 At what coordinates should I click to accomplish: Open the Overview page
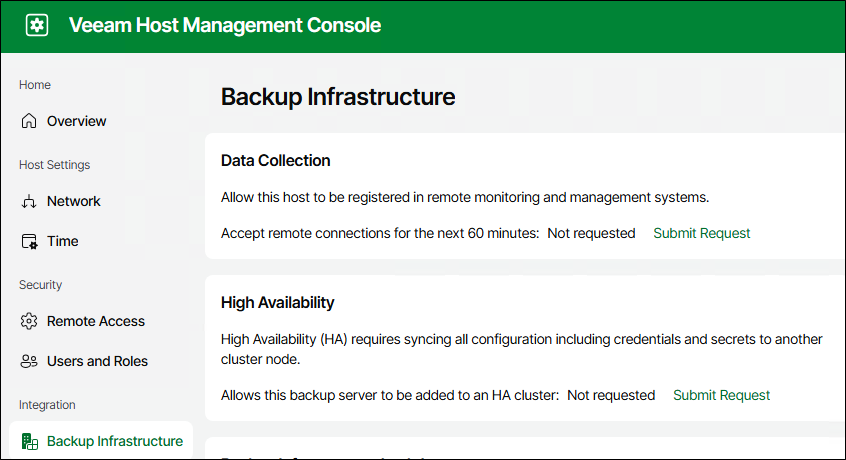pyautogui.click(x=76, y=121)
